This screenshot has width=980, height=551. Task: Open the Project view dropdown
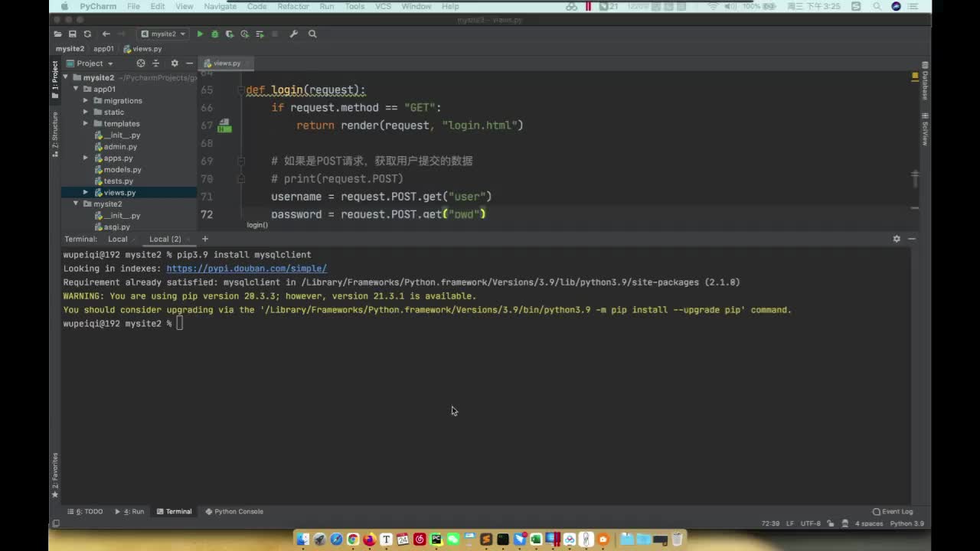point(90,64)
